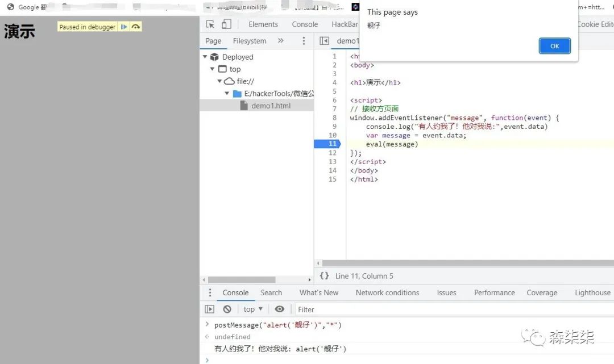Viewport: 614px width, 364px height.
Task: Collapse the E:/hackerTools folder node
Action: [x=227, y=94]
